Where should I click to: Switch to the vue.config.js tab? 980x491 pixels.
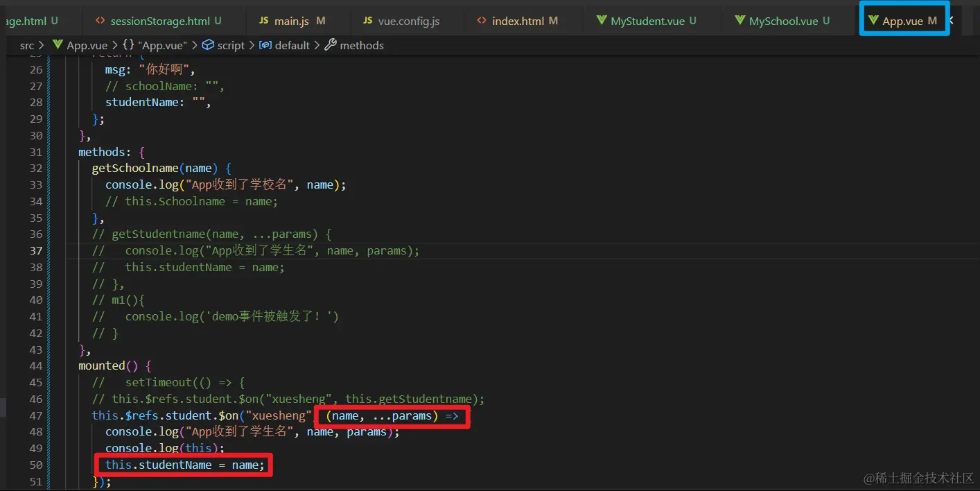click(401, 21)
